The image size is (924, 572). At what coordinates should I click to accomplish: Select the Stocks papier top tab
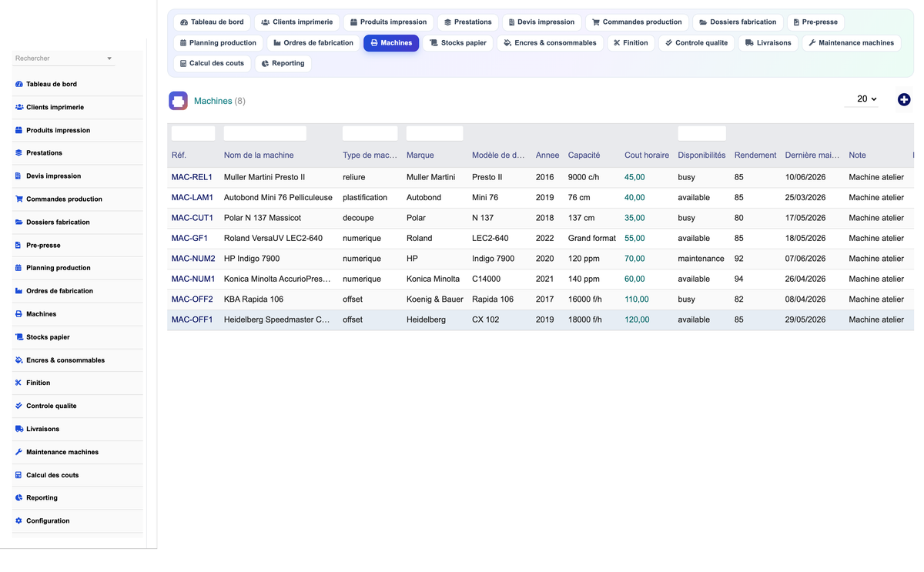point(458,43)
